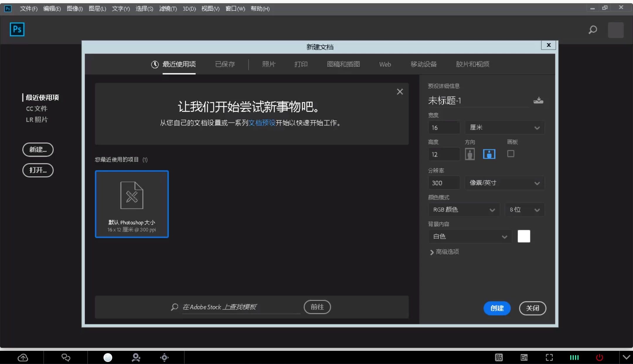Click the blue 创建 button
The image size is (633, 364).
(x=497, y=308)
